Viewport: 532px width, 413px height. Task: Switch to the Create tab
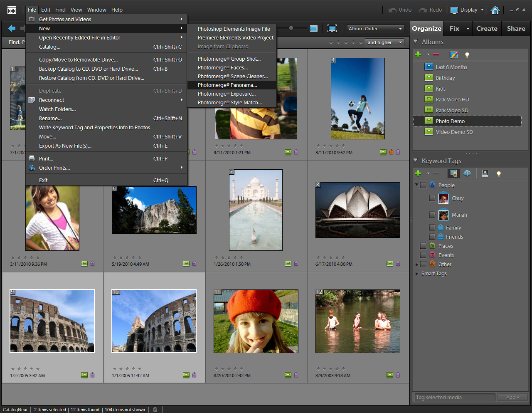[487, 28]
